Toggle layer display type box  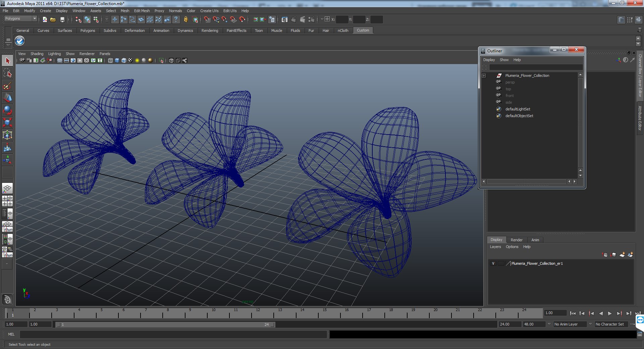pyautogui.click(x=501, y=263)
